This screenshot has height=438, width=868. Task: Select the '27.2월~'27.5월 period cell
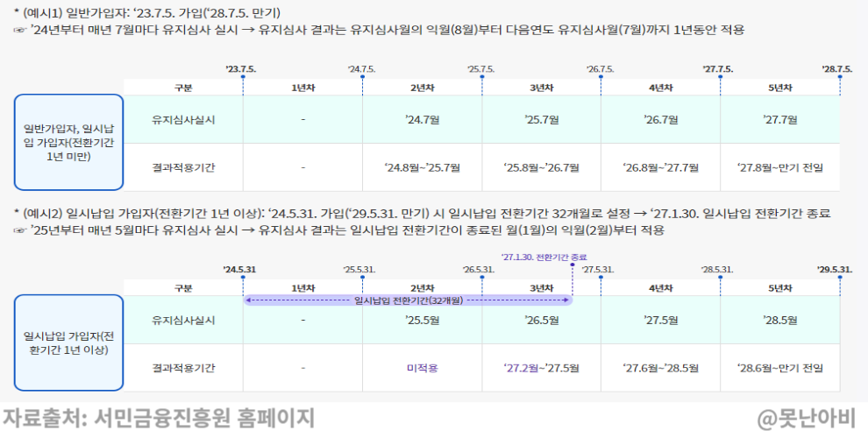tap(541, 368)
